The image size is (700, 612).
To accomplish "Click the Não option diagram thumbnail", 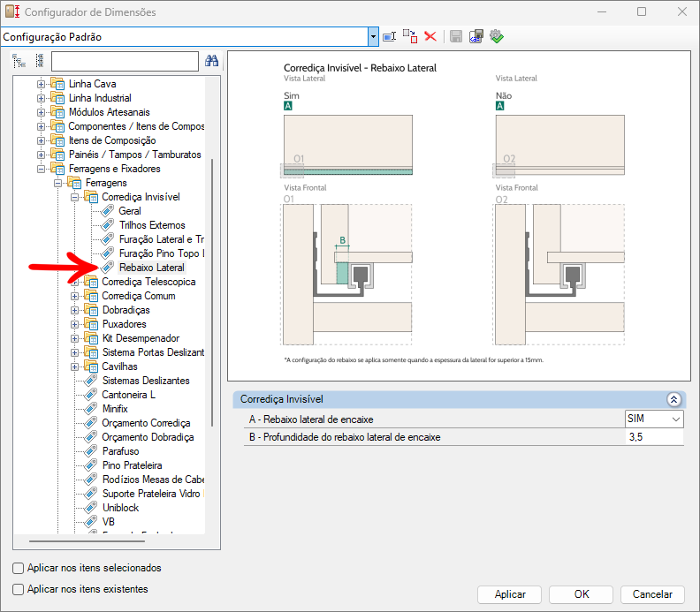I will pyautogui.click(x=559, y=145).
